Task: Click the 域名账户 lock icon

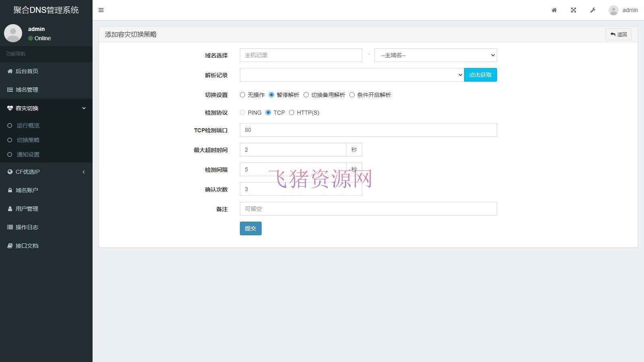Action: pos(10,190)
